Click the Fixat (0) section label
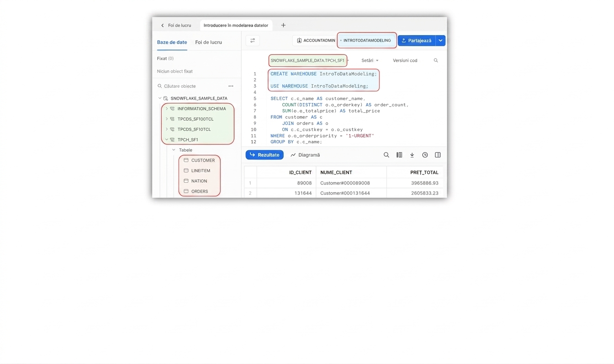This screenshot has width=614, height=364. pos(165,58)
